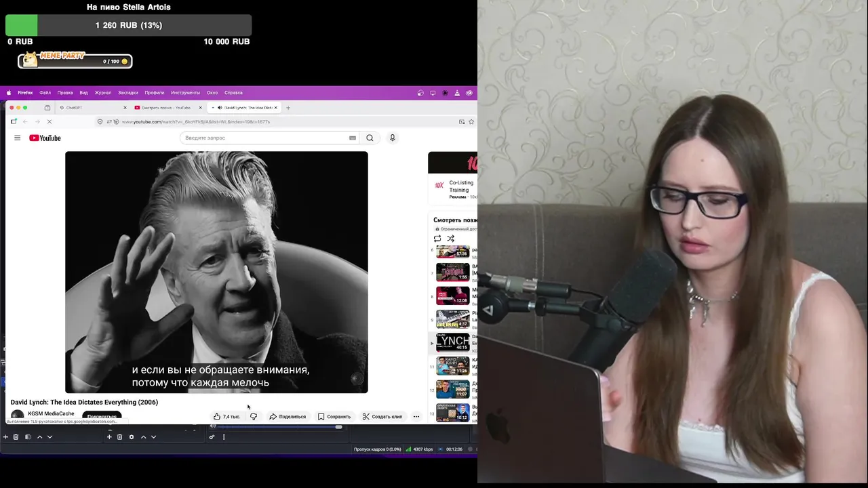The height and width of the screenshot is (488, 868).
Task: Click the YouTube search magnifier button
Action: 370,138
